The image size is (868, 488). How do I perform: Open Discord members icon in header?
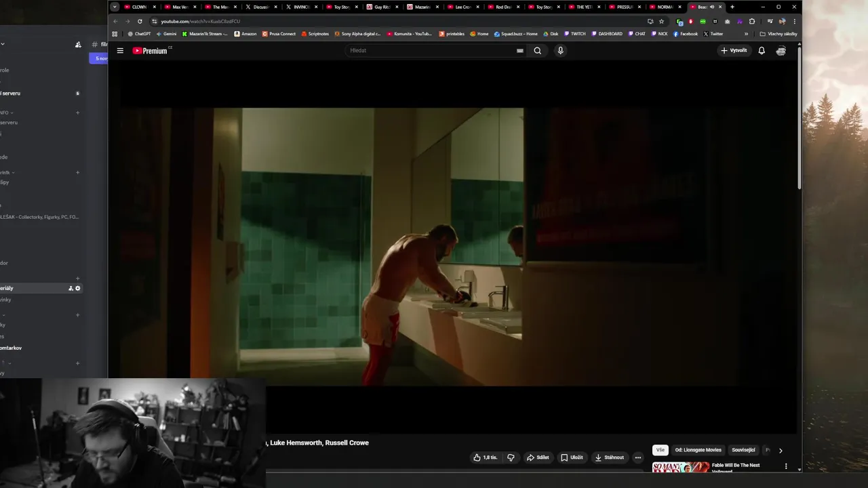pos(78,45)
